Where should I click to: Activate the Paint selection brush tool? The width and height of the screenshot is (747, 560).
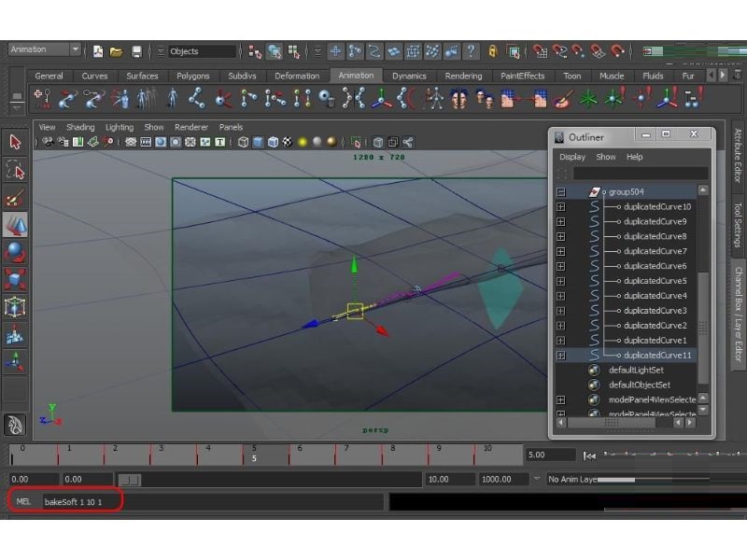click(x=15, y=198)
